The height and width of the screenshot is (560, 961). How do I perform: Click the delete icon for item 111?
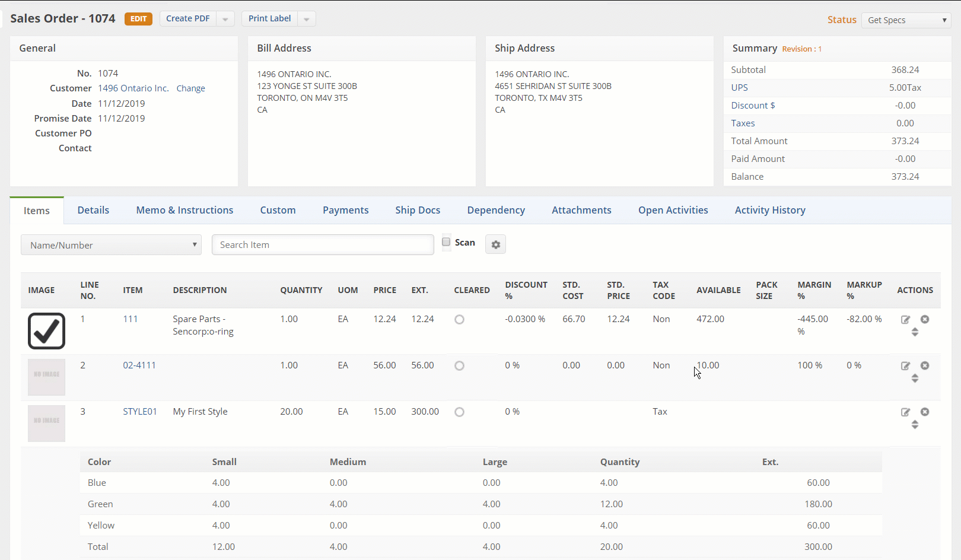925,319
